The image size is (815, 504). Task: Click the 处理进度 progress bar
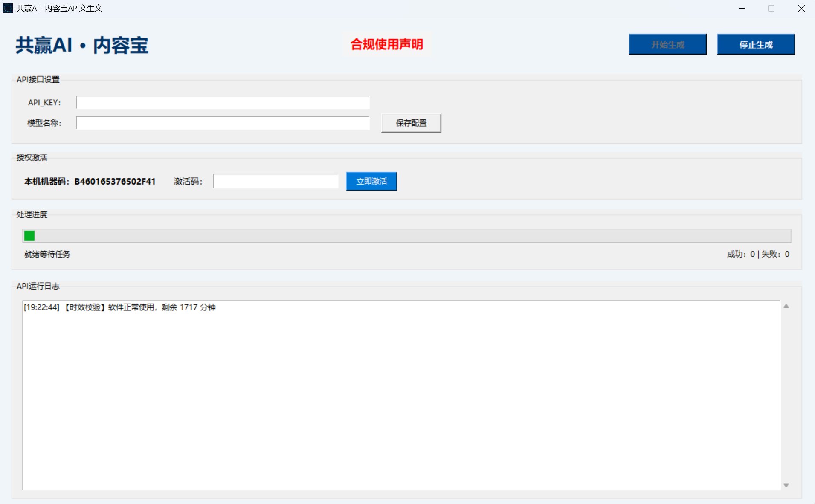pos(407,236)
